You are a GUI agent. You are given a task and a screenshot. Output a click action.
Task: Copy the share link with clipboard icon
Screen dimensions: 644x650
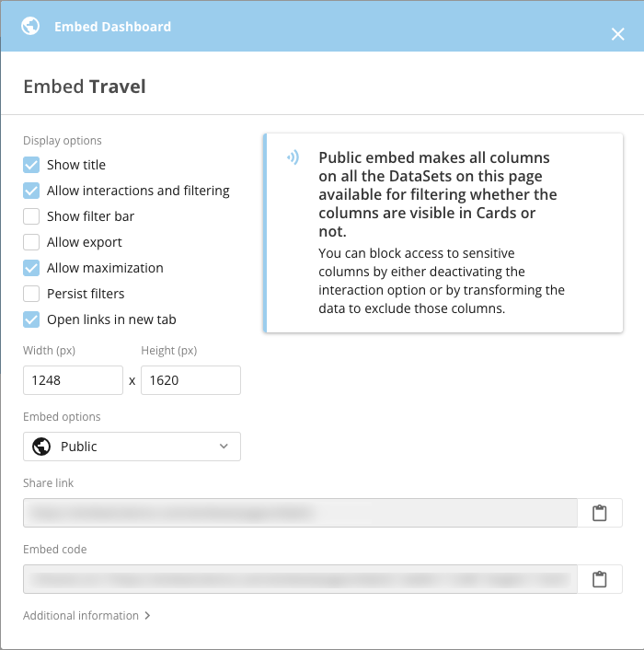tap(599, 513)
